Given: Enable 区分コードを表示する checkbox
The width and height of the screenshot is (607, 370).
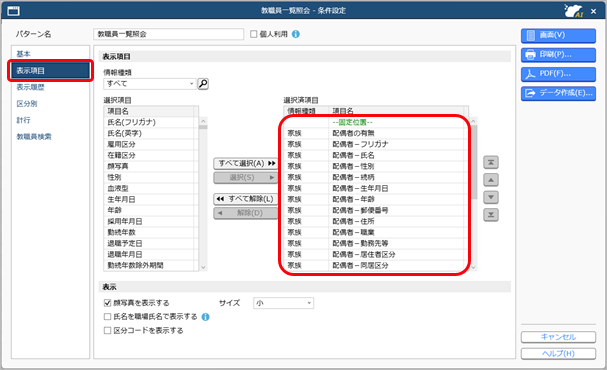Looking at the screenshot, I should coord(108,331).
